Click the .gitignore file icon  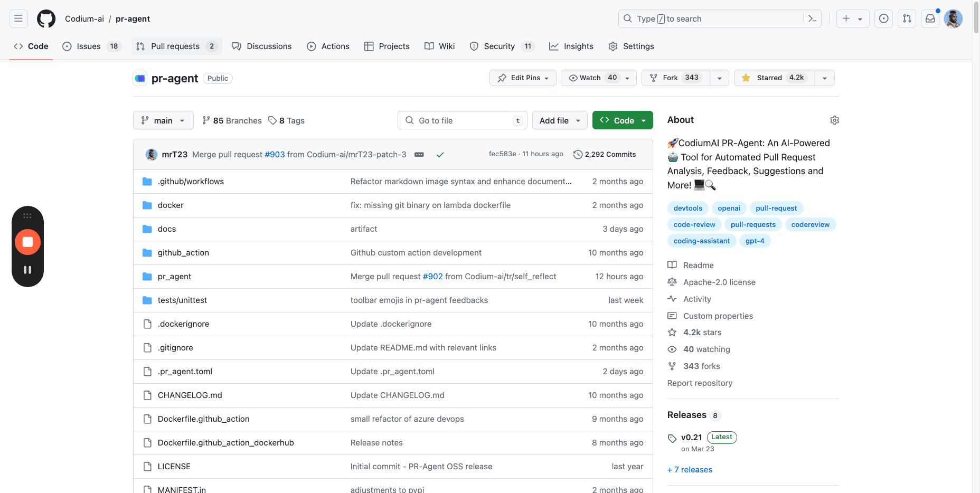pos(147,348)
